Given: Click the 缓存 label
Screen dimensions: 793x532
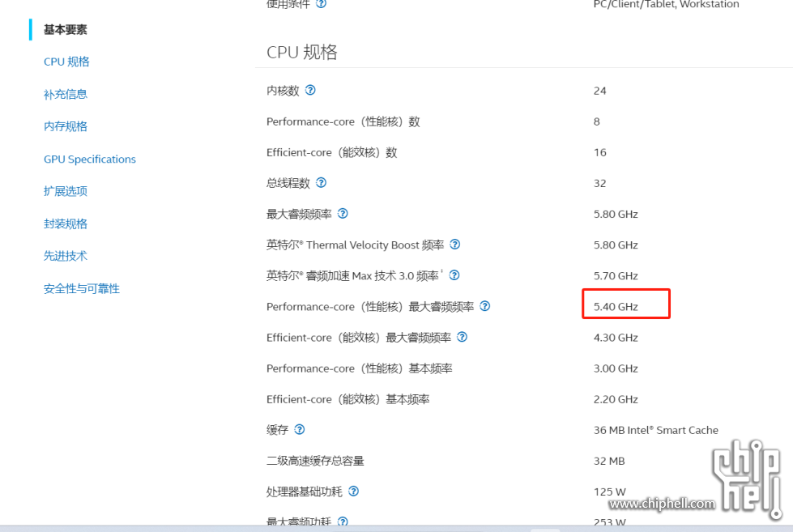Looking at the screenshot, I should [277, 430].
